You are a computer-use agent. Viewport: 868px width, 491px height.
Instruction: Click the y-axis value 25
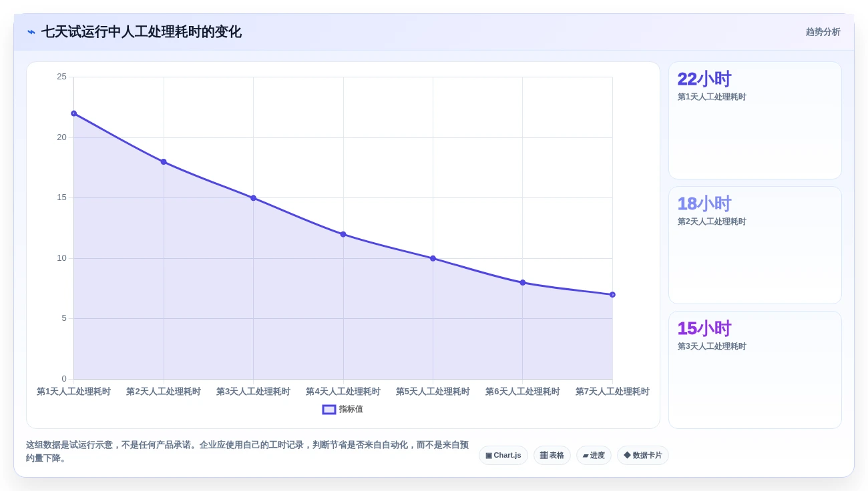tap(61, 77)
